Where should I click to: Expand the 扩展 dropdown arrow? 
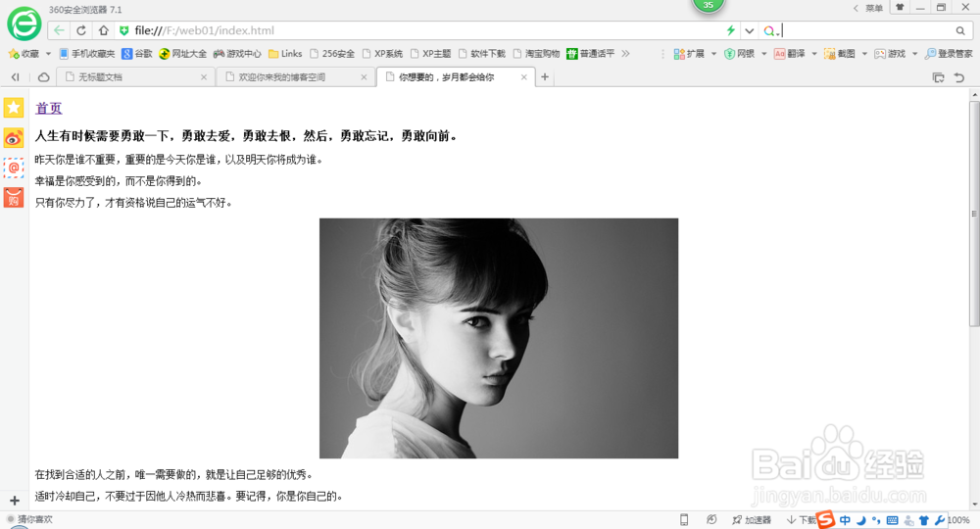point(713,54)
